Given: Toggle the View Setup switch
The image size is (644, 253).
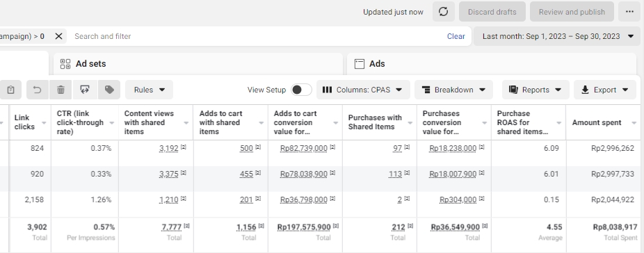Looking at the screenshot, I should tap(301, 90).
